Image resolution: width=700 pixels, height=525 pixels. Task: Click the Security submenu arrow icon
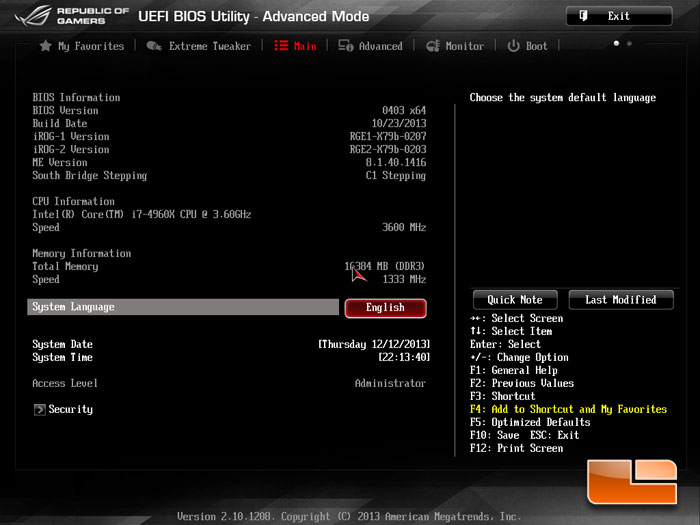(x=39, y=409)
